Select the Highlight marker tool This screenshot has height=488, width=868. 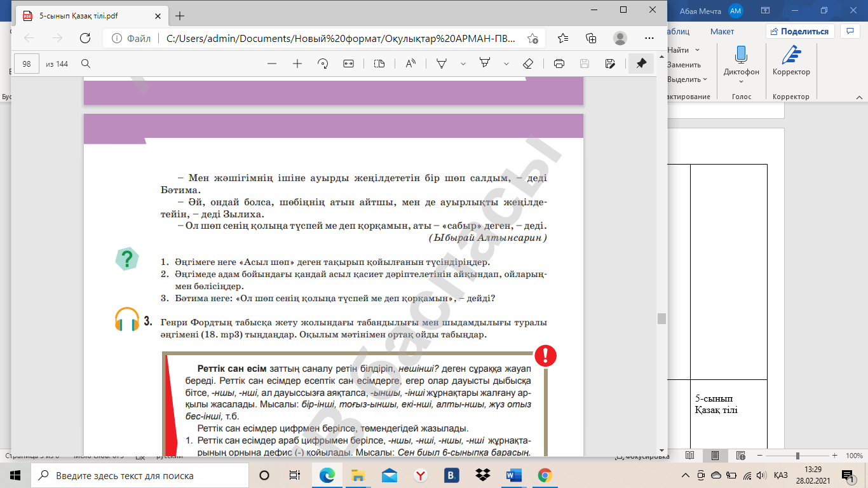(485, 64)
